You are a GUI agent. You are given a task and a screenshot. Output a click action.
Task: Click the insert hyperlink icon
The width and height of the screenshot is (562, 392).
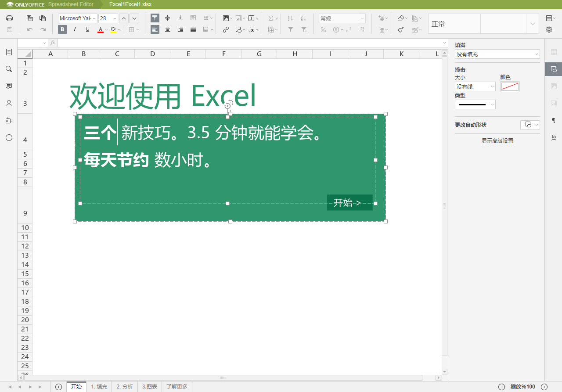[226, 29]
